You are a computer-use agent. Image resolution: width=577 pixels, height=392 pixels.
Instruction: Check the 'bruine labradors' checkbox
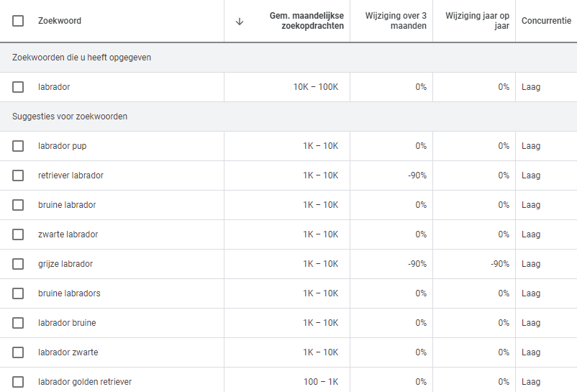[x=18, y=293]
